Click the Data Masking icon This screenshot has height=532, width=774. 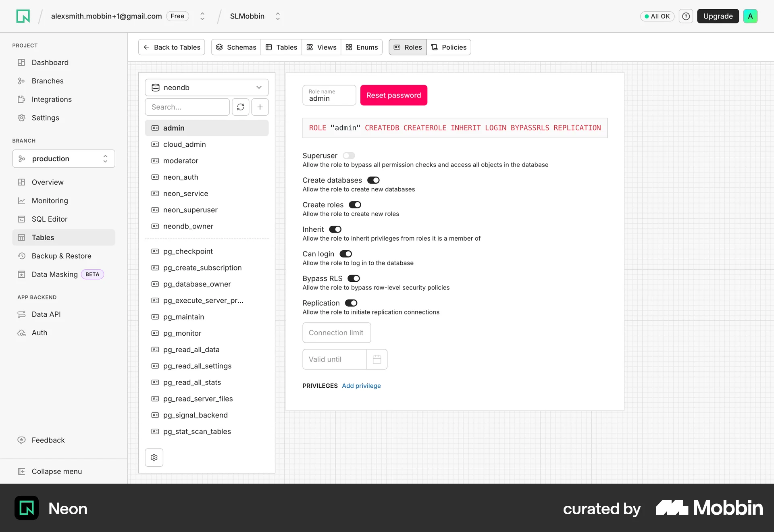tap(21, 274)
